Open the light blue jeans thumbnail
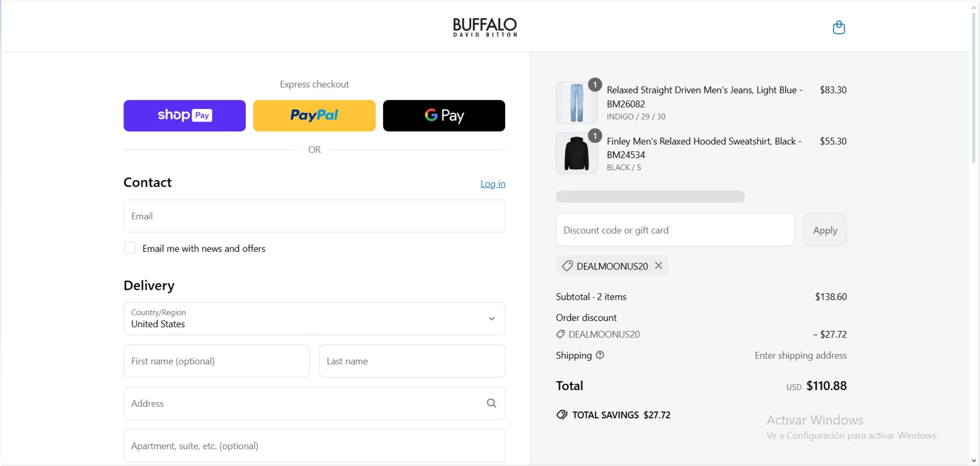Screen dimensions: 980x466 point(577,102)
